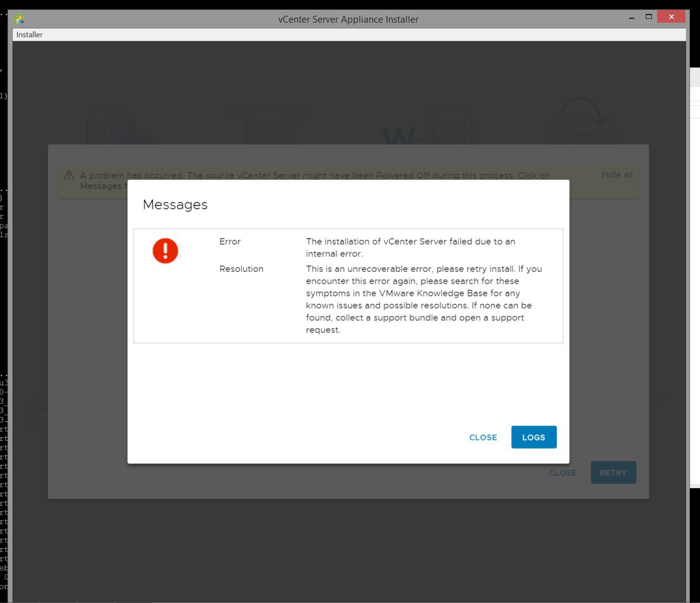Click the text "This is an unrecoverable error"

coord(369,269)
